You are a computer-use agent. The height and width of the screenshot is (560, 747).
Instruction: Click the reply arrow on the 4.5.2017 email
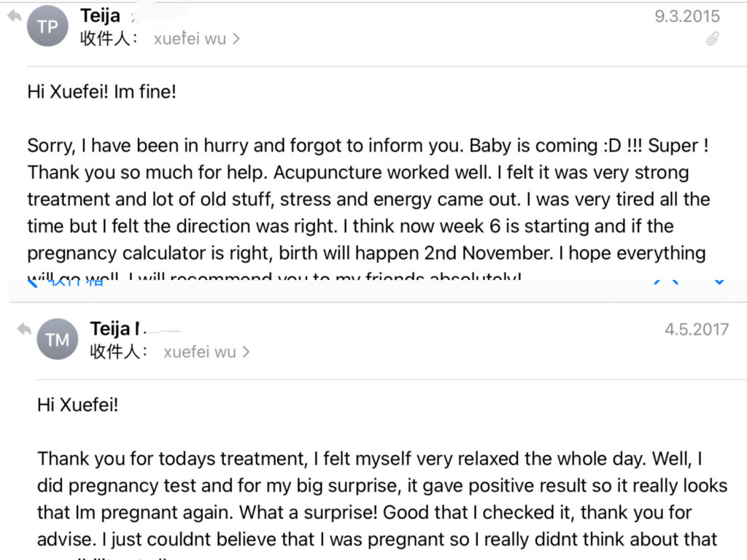[24, 329]
